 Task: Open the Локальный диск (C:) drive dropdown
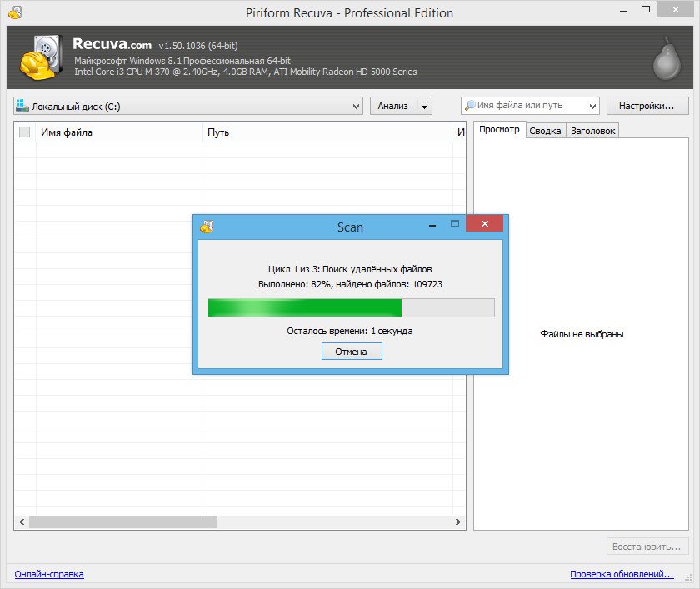[x=188, y=106]
